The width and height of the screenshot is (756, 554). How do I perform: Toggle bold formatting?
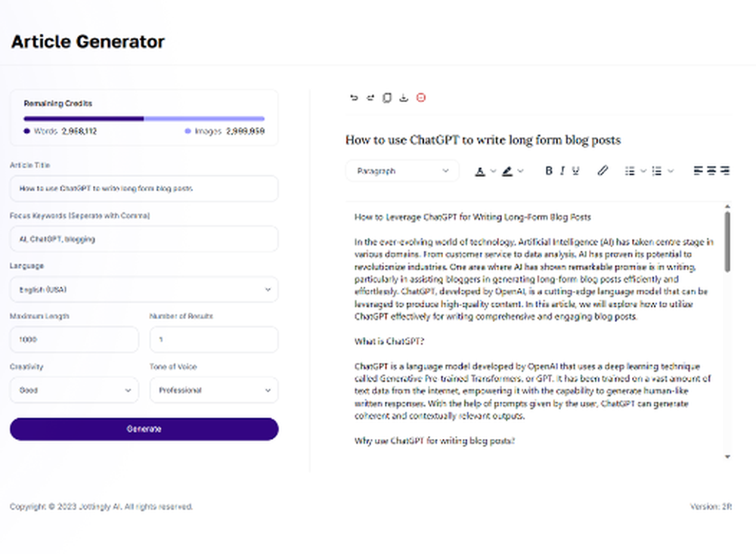[x=549, y=171]
